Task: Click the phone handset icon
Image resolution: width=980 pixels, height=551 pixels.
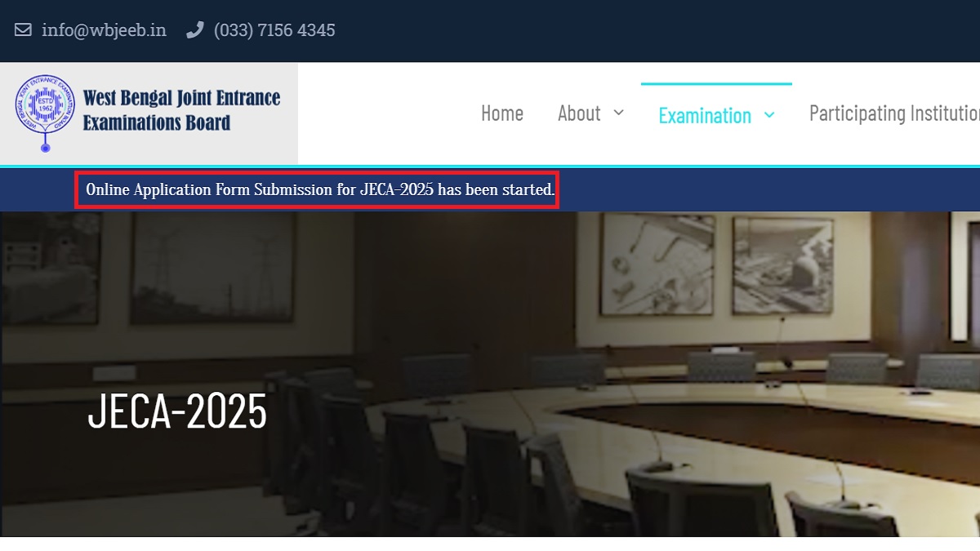Action: (x=194, y=30)
